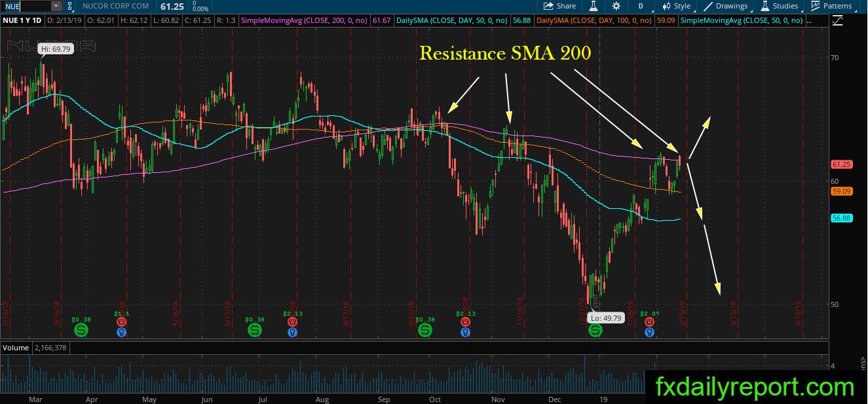This screenshot has width=868, height=404.
Task: Click the orange 59.09 price bubble on axis
Action: point(840,191)
